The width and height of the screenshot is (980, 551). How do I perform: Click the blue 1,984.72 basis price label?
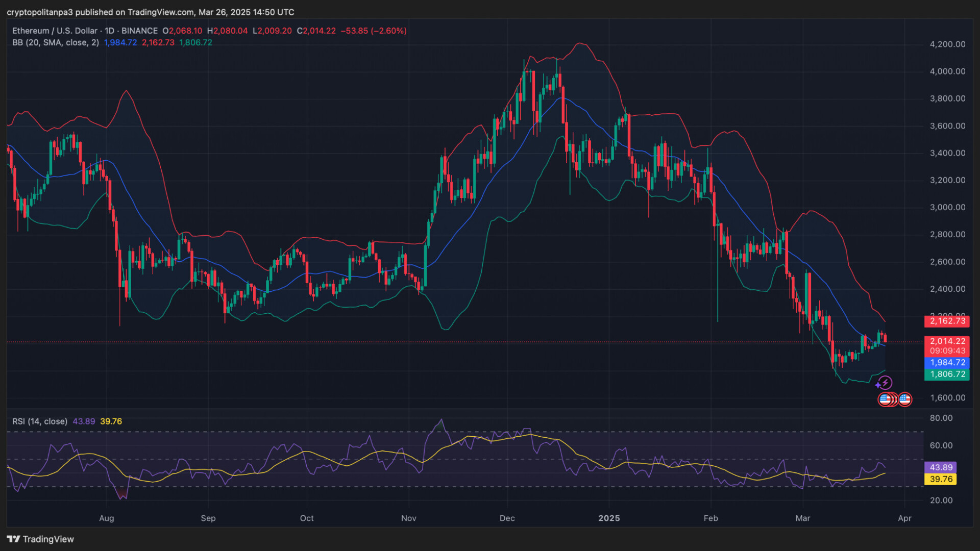pos(947,363)
